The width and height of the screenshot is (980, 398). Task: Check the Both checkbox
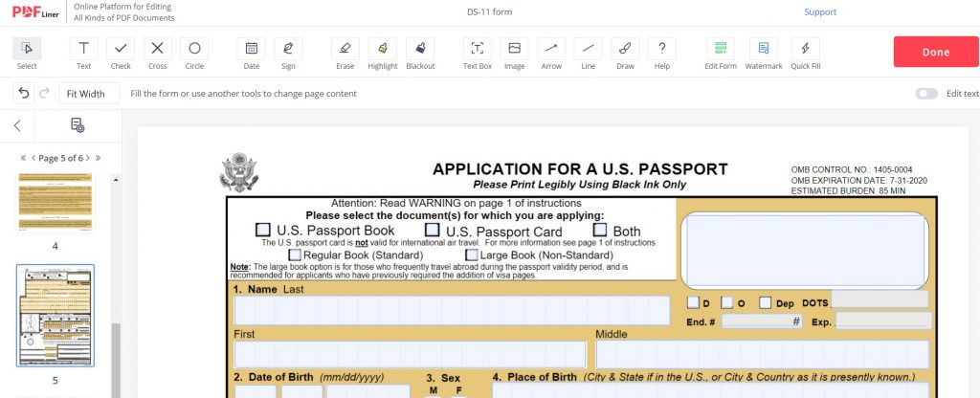600,230
